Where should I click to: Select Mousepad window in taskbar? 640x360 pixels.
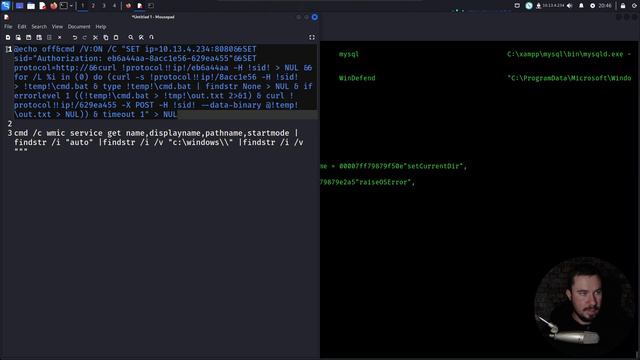[x=140, y=6]
